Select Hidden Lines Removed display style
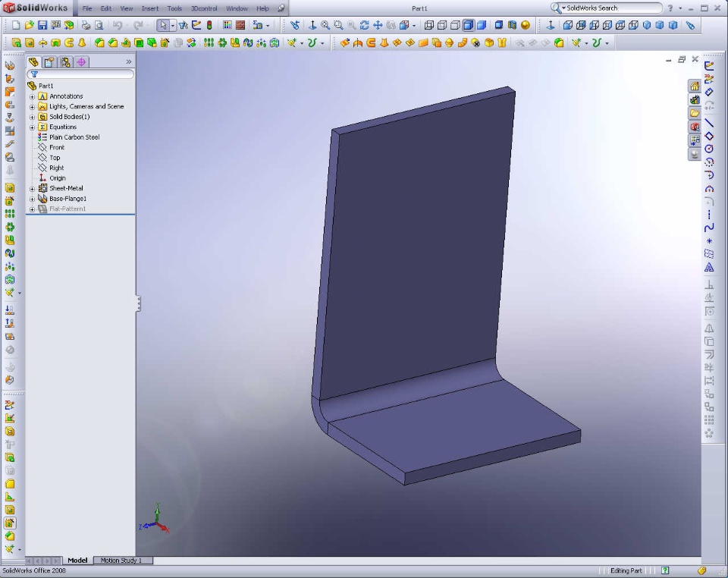728x578 pixels. point(456,25)
